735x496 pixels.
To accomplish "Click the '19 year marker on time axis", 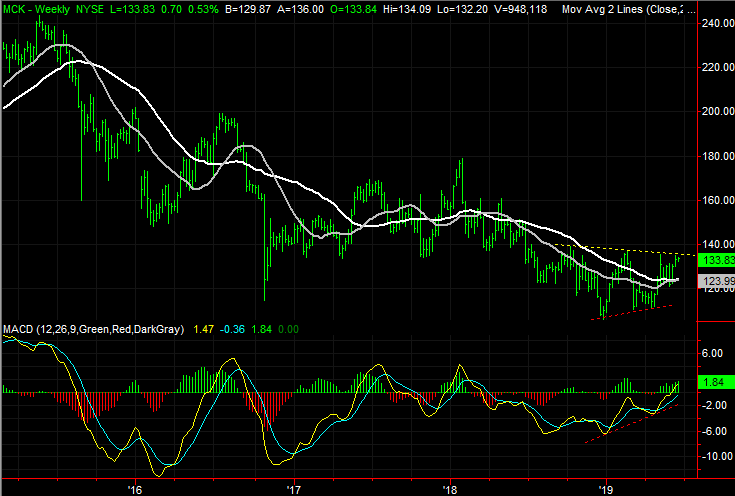I will point(607,489).
